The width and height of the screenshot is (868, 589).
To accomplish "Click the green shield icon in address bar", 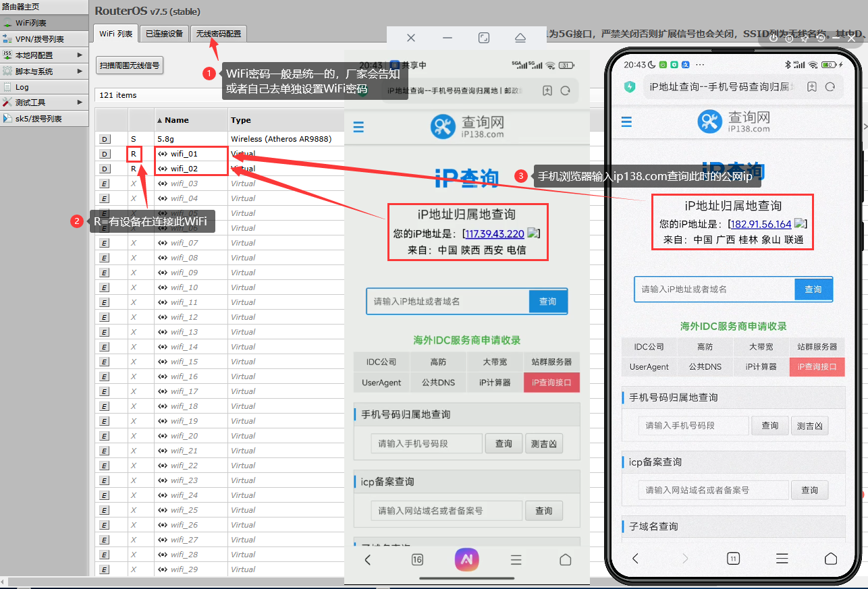I will click(x=630, y=86).
